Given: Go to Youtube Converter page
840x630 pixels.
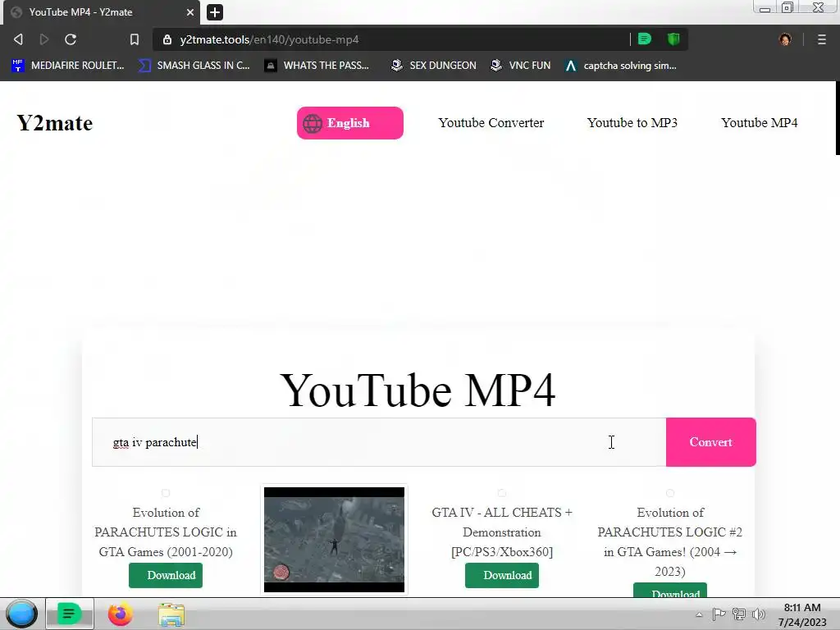Looking at the screenshot, I should click(491, 123).
